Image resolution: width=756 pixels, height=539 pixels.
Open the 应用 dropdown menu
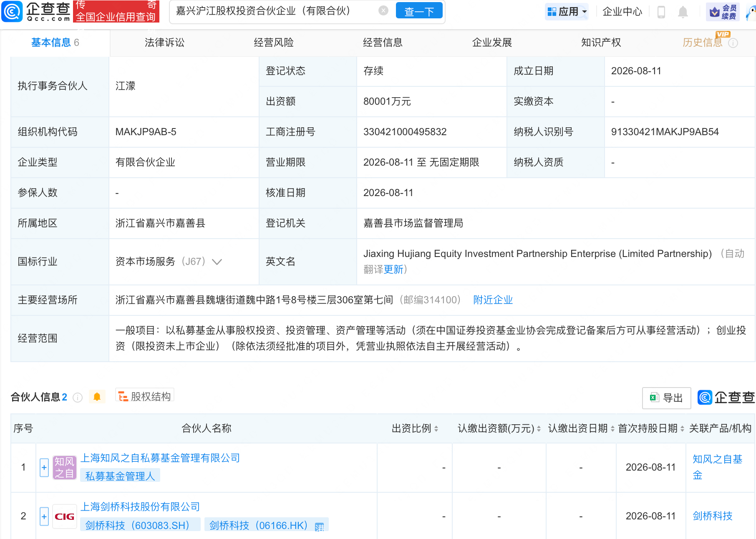[x=567, y=12]
